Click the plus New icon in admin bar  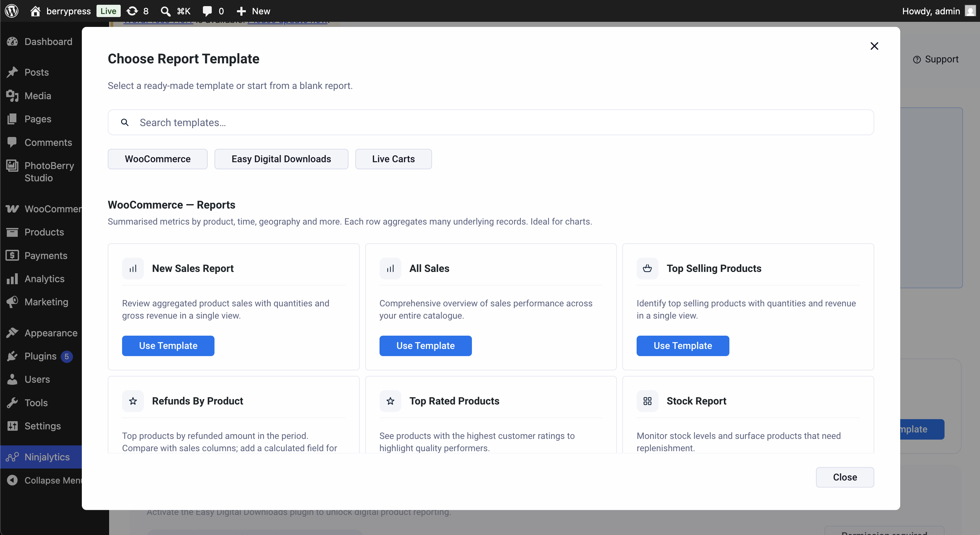coord(241,11)
